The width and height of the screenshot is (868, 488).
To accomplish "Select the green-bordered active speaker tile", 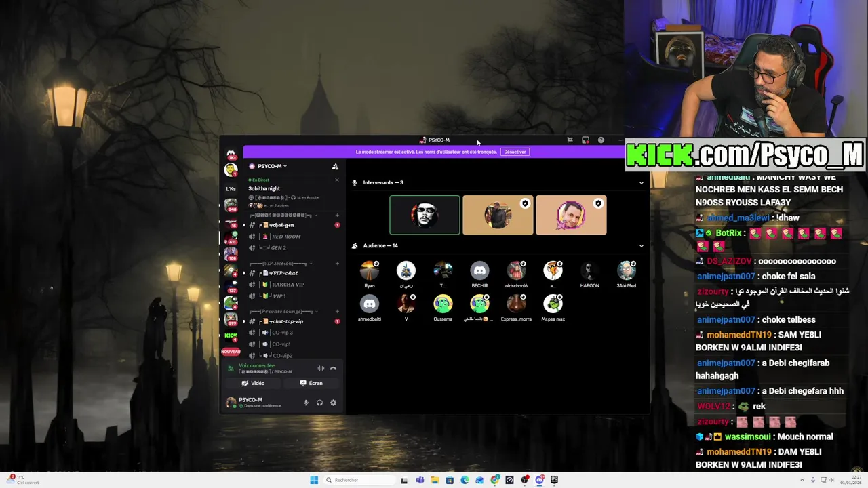I will tap(425, 216).
